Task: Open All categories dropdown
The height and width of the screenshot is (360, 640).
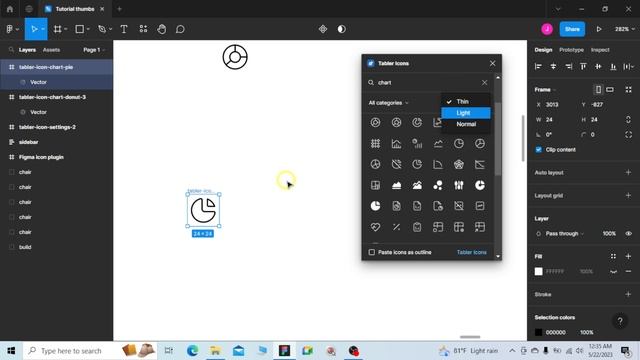Action: [388, 103]
